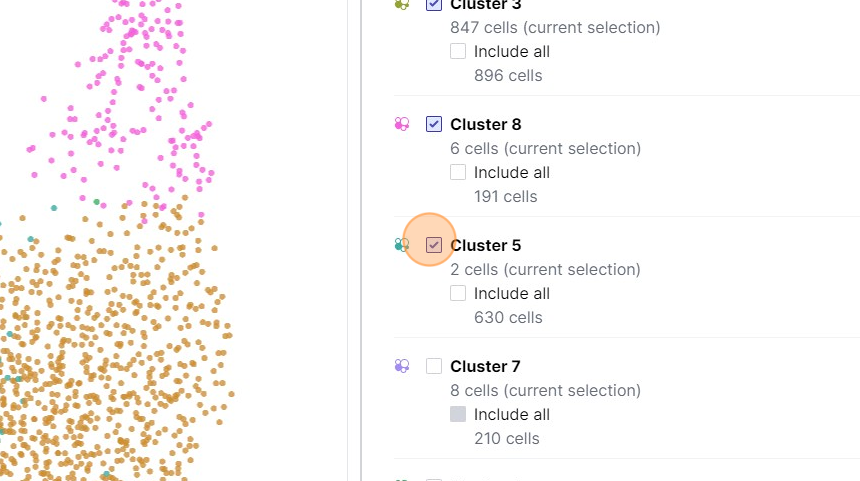The image size is (860, 481).
Task: Click the 847 cells current selection text
Action: [555, 27]
